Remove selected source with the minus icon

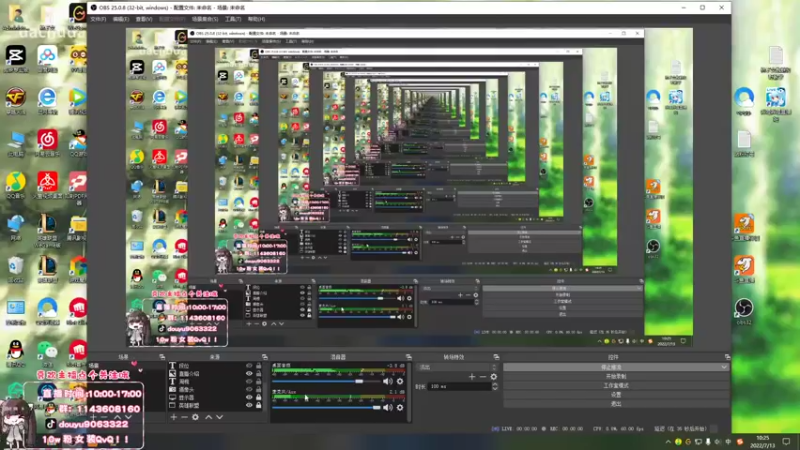184,417
